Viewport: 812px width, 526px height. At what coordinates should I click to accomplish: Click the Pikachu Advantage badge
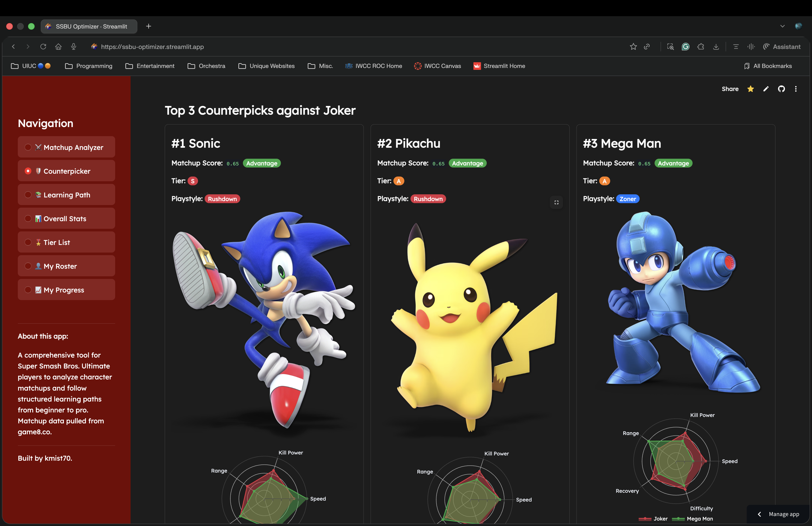[x=467, y=163]
